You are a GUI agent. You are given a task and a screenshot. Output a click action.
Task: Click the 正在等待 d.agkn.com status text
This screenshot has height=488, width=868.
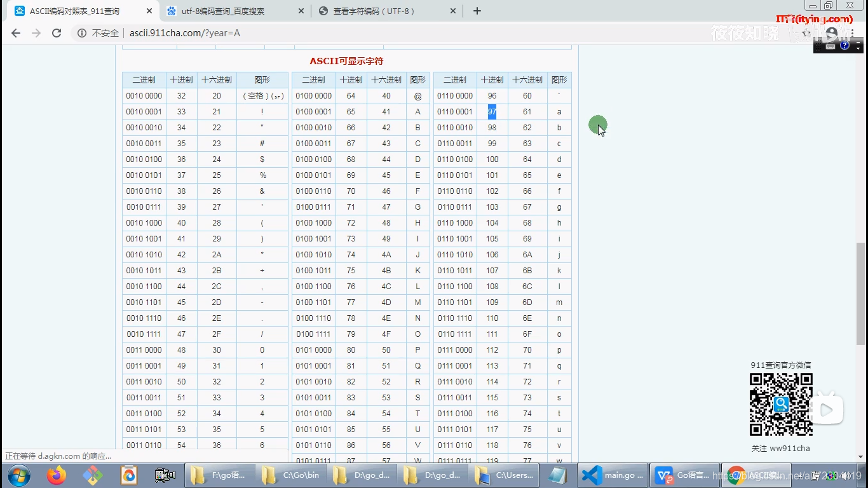pyautogui.click(x=58, y=456)
